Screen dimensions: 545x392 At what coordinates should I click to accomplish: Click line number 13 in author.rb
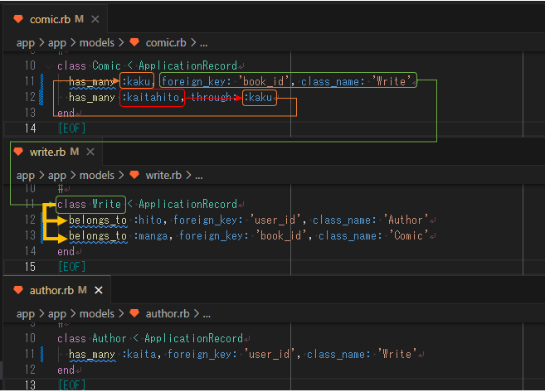(30, 385)
